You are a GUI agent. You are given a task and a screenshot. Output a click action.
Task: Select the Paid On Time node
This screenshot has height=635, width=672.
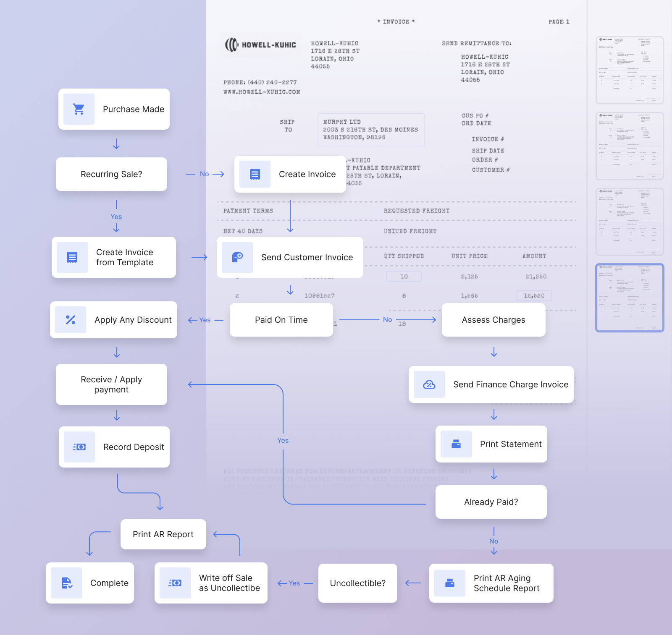[x=281, y=320]
